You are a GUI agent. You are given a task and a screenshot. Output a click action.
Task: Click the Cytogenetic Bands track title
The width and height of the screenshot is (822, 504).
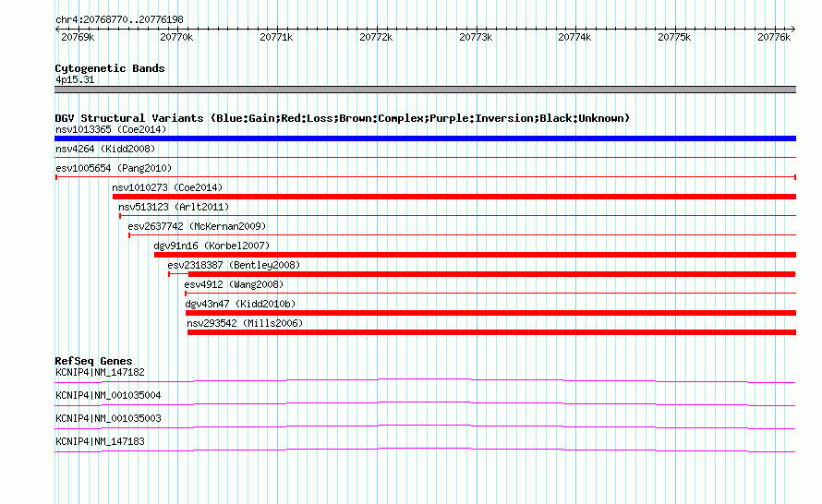click(110, 68)
